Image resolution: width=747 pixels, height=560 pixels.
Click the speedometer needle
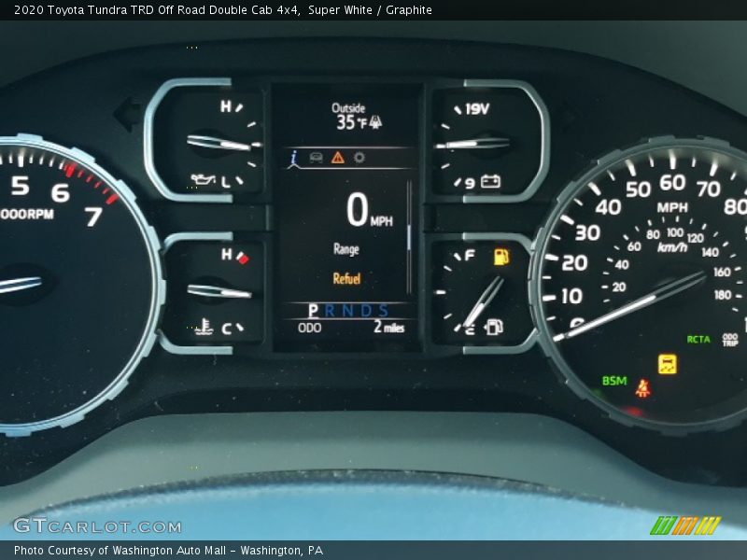tap(628, 306)
